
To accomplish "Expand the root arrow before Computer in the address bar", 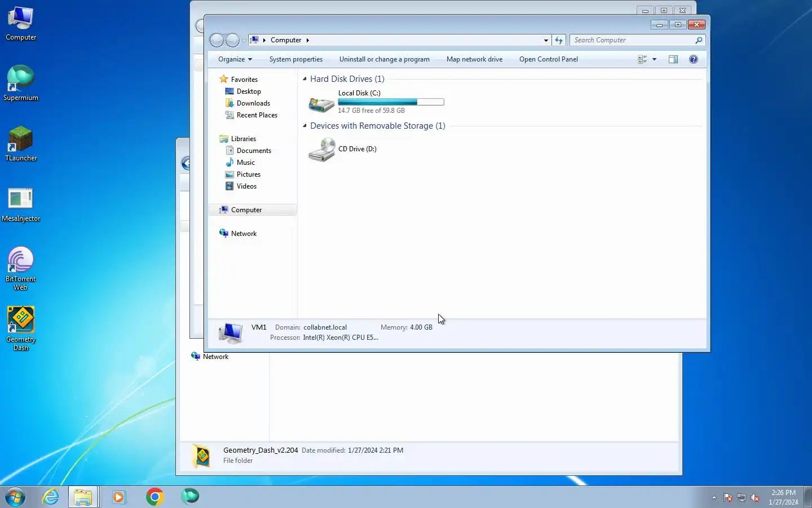I will (x=264, y=40).
